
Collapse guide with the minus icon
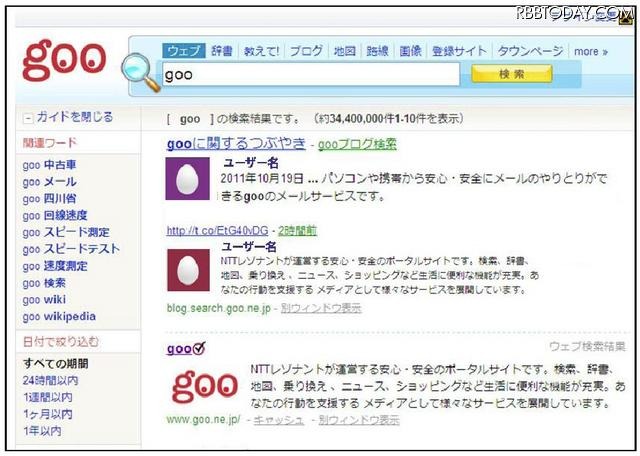pos(27,118)
